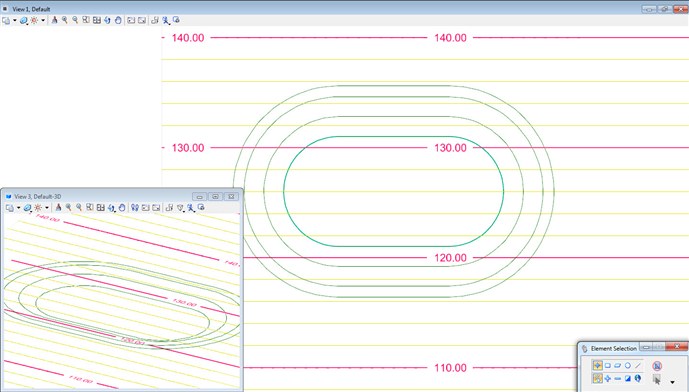This screenshot has height=392, width=689.
Task: Open View Attributes in View 3 toolbar
Action: coord(10,208)
